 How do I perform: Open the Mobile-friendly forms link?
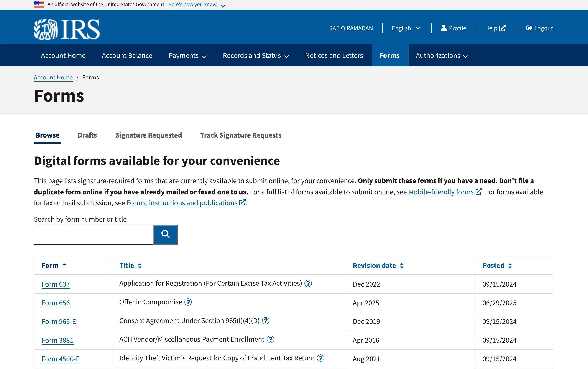[440, 192]
